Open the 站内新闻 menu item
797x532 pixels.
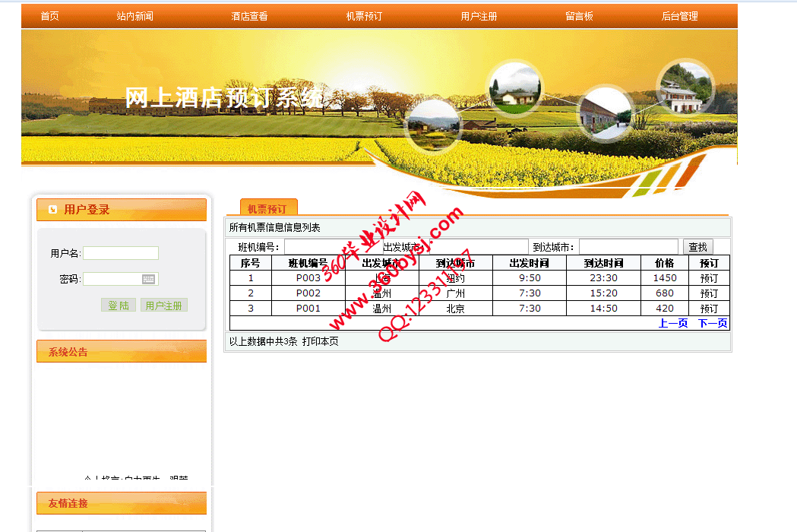click(134, 16)
